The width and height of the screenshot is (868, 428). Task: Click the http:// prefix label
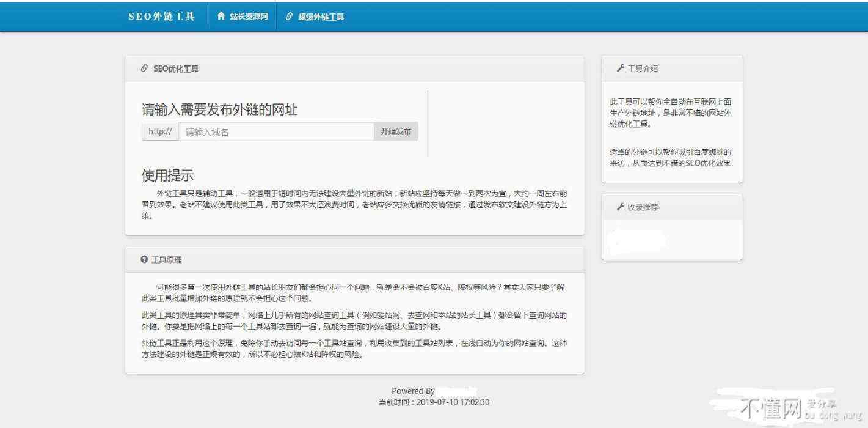pos(160,131)
